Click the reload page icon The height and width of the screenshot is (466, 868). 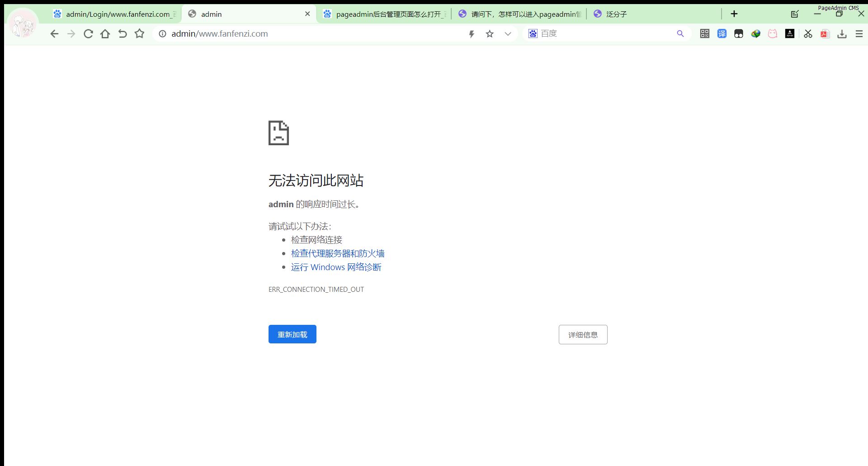coord(88,34)
